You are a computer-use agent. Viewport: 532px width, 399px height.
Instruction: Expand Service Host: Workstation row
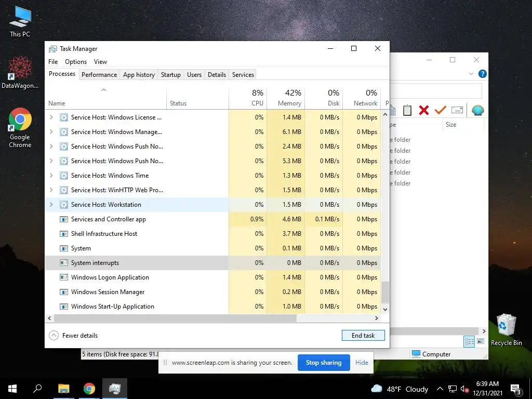51,205
